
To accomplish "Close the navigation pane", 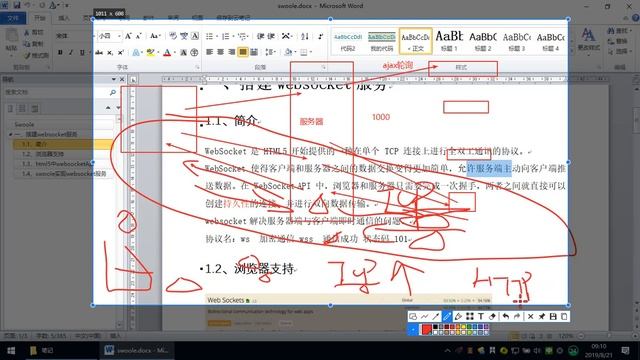I will 122,79.
